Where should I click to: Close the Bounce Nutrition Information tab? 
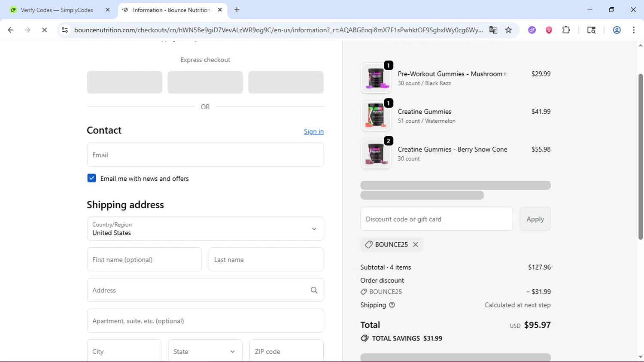(220, 10)
